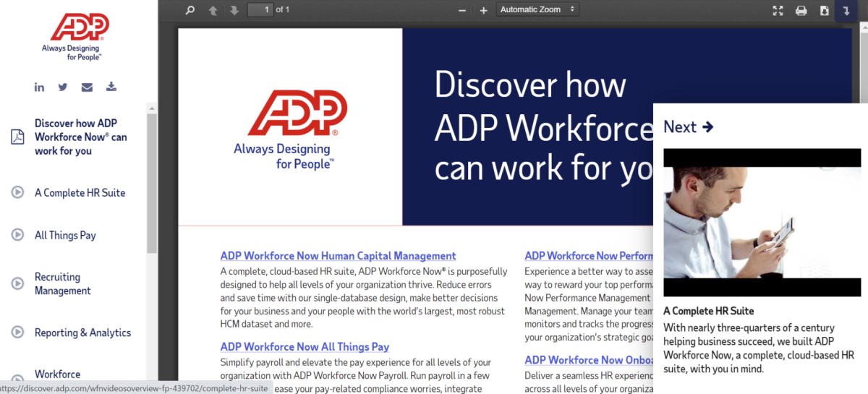Image resolution: width=868 pixels, height=394 pixels.
Task: Click the A Complete HR Suite title in popup
Action: coord(709,311)
